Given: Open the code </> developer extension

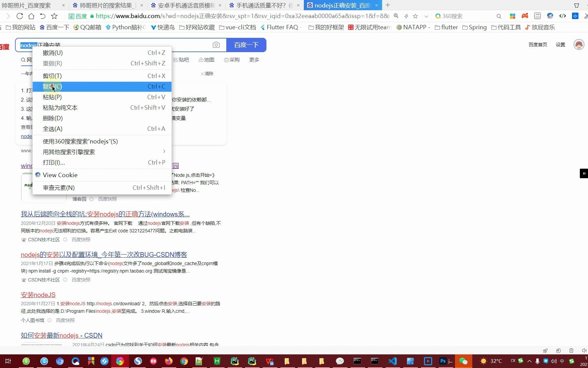Looking at the screenshot, I should (563, 16).
